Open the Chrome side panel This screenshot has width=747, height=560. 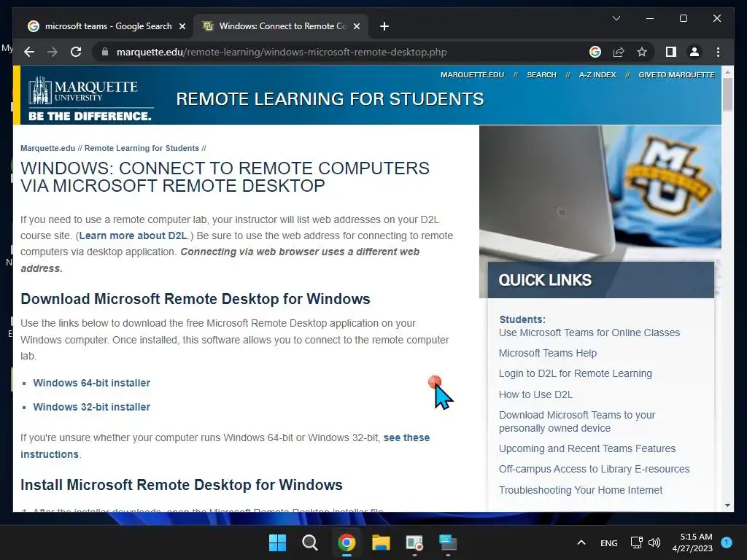click(671, 52)
